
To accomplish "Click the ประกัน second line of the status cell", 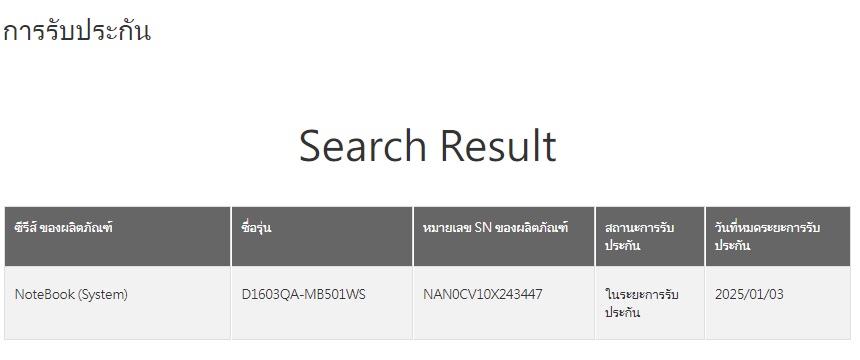I will 623,313.
